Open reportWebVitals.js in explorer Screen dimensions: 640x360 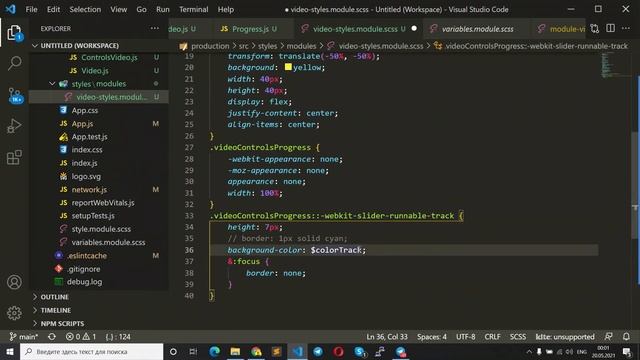[102, 202]
